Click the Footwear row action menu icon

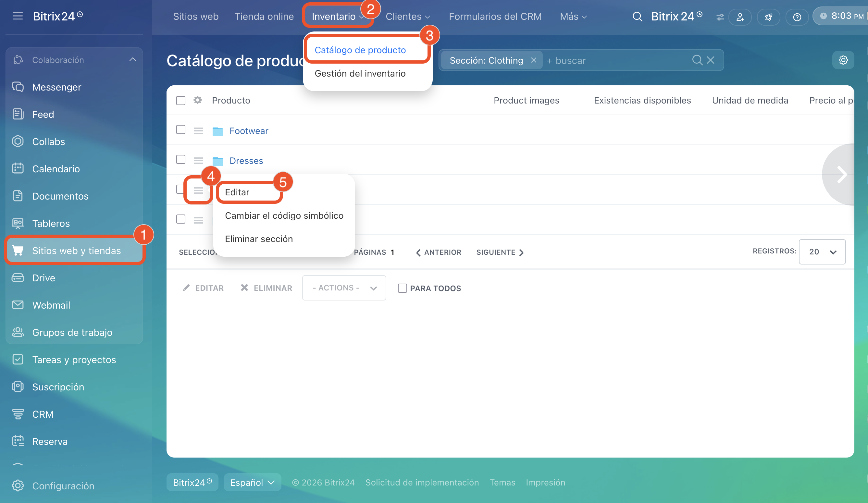point(198,131)
